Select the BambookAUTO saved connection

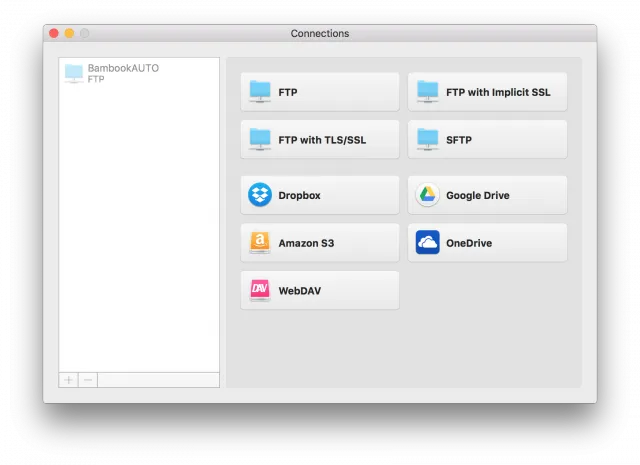139,73
